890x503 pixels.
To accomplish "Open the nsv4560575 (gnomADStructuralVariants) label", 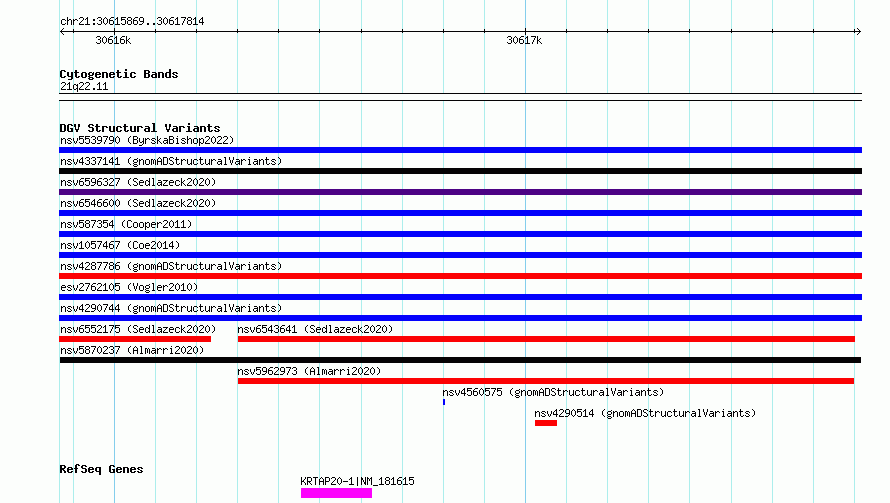I will click(553, 392).
